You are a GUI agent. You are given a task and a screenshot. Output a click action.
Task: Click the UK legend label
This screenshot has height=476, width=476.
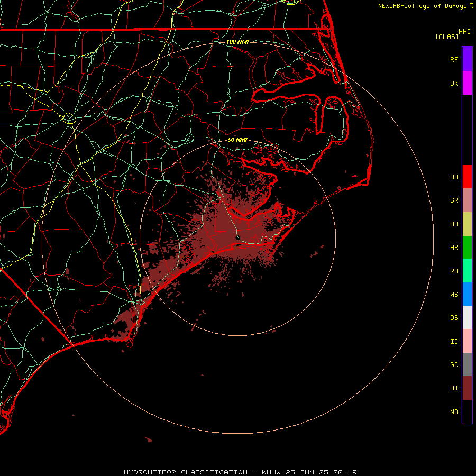point(454,83)
